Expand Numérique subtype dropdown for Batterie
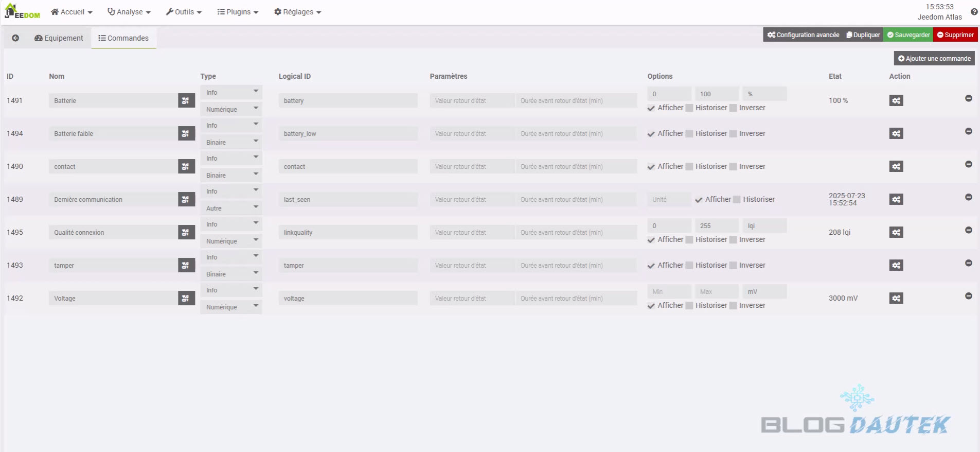 coord(231,109)
